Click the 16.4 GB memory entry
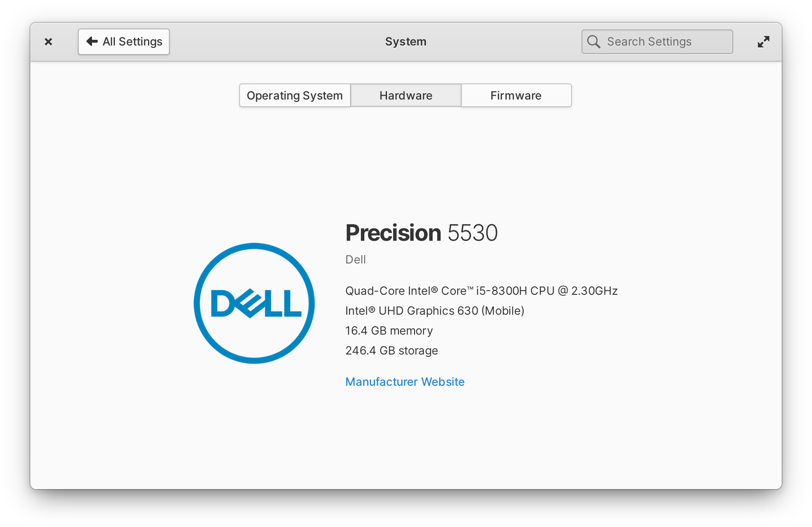812x527 pixels. (389, 331)
